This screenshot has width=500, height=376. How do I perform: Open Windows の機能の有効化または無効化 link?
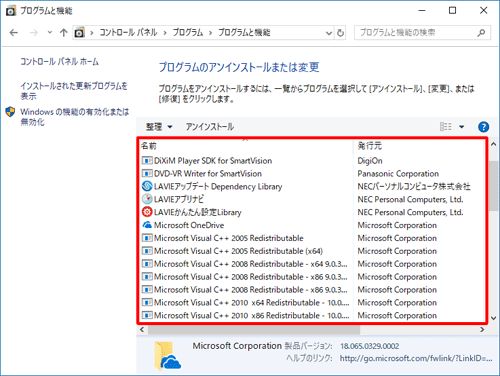74,117
